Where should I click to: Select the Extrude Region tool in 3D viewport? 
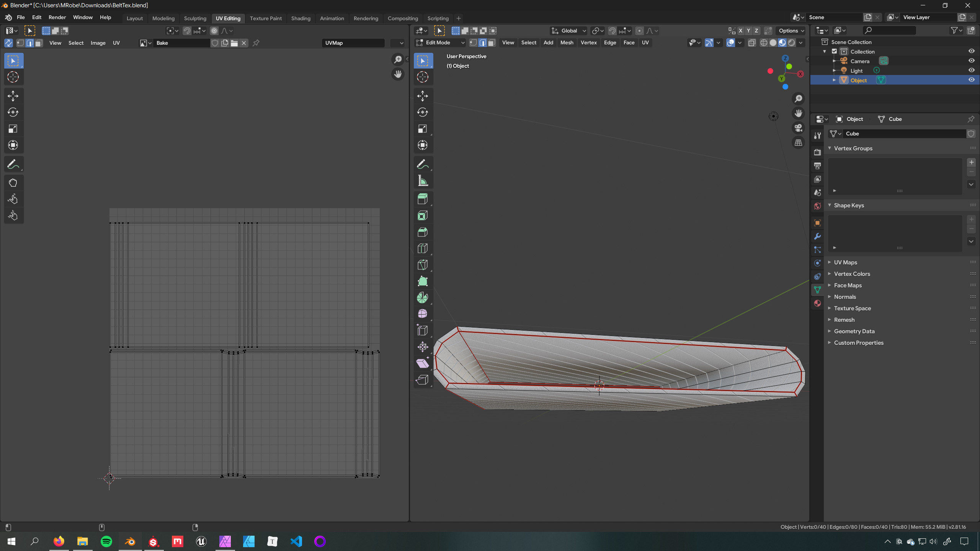click(423, 199)
